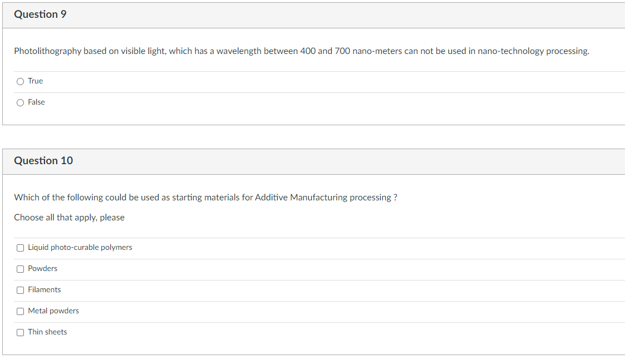625x364 pixels.
Task: Click the 'Metal powders' label text
Action: point(53,311)
